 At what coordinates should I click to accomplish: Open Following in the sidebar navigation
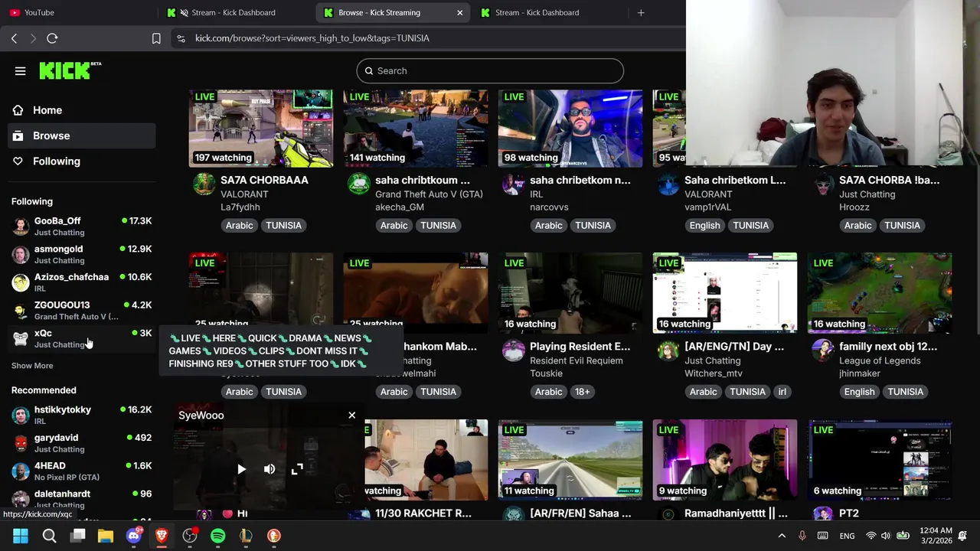click(57, 161)
